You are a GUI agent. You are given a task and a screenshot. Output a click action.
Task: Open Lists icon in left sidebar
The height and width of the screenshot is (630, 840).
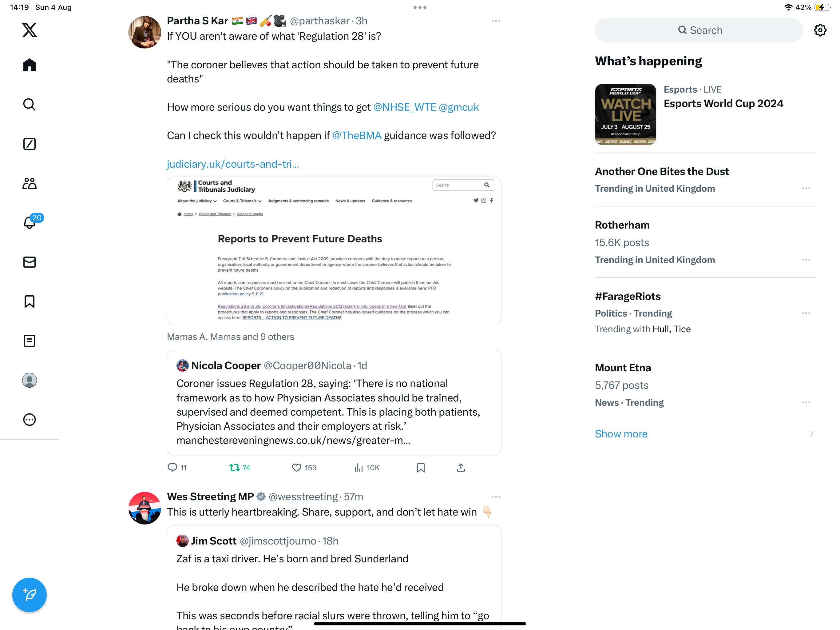(29, 341)
